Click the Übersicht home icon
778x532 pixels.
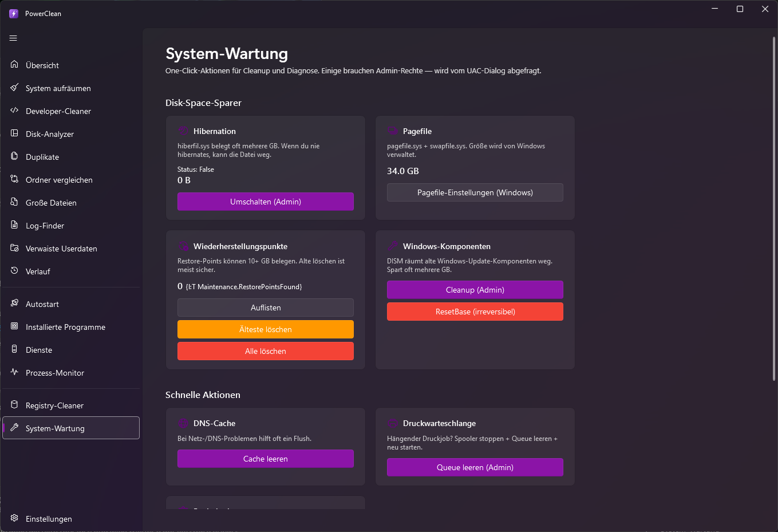pos(14,65)
